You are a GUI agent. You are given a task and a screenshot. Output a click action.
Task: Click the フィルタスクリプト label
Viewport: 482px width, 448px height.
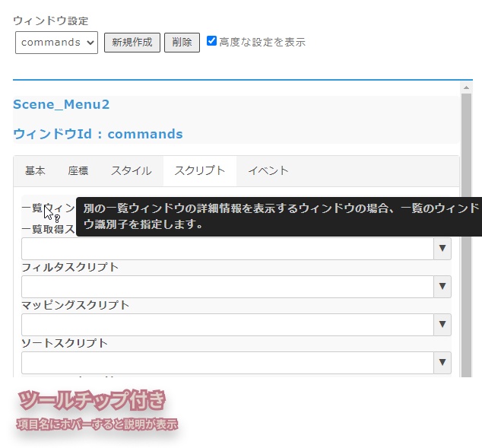point(70,267)
